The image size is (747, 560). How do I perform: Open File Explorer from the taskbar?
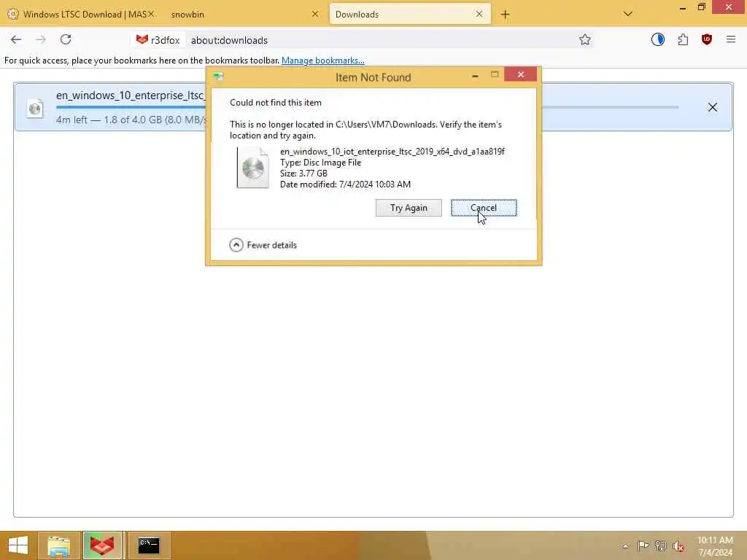click(x=59, y=545)
